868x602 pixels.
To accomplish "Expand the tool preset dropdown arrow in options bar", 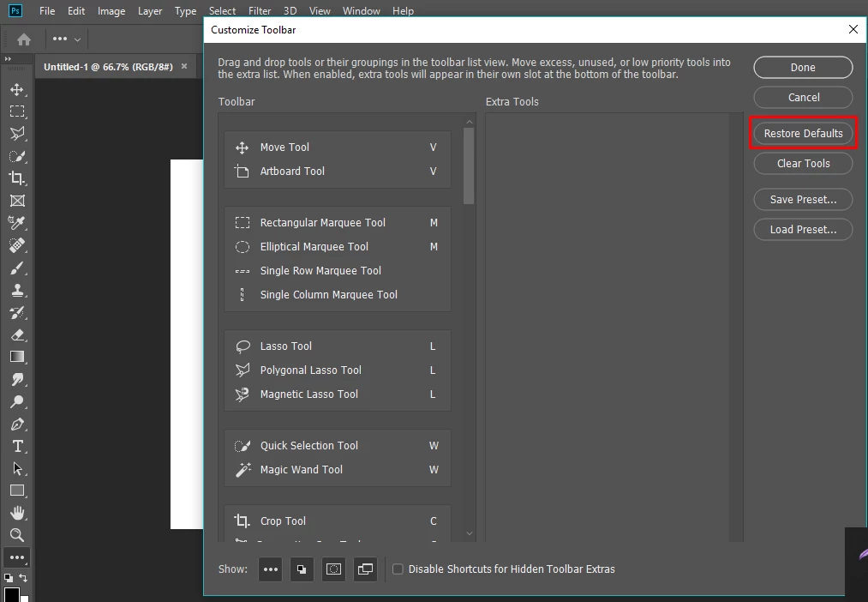I will click(x=77, y=39).
